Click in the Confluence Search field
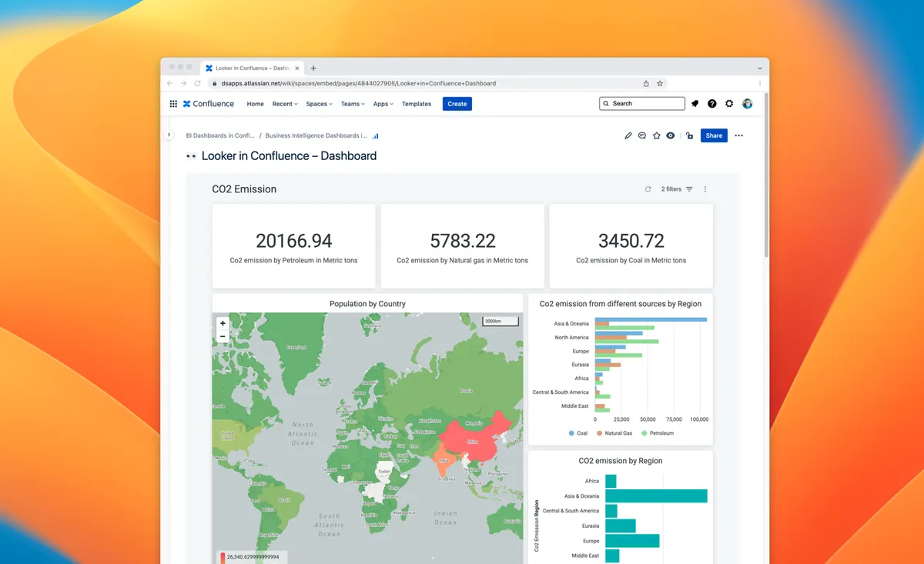 (642, 103)
